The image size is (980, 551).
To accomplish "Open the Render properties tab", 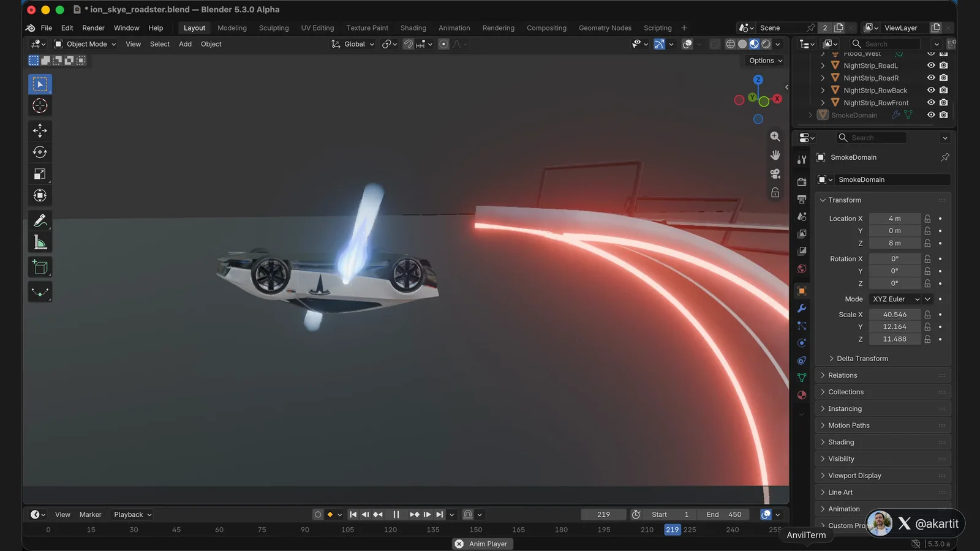I will 802,182.
